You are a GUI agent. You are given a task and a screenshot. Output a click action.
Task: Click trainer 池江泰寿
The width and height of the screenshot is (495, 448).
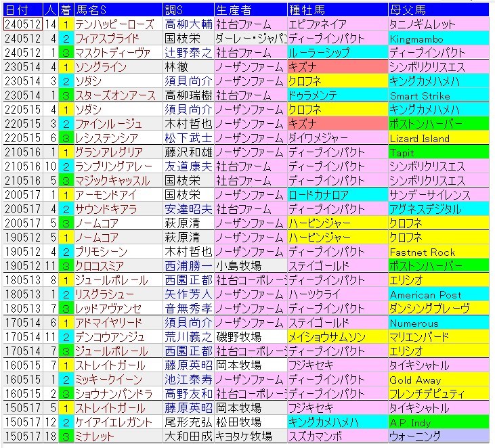point(188,379)
